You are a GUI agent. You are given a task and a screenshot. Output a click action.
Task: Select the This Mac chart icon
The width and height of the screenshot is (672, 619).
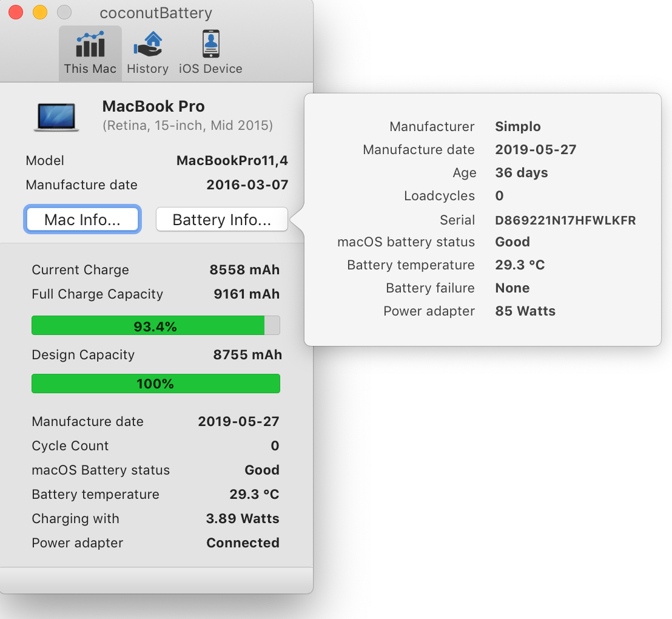point(90,44)
